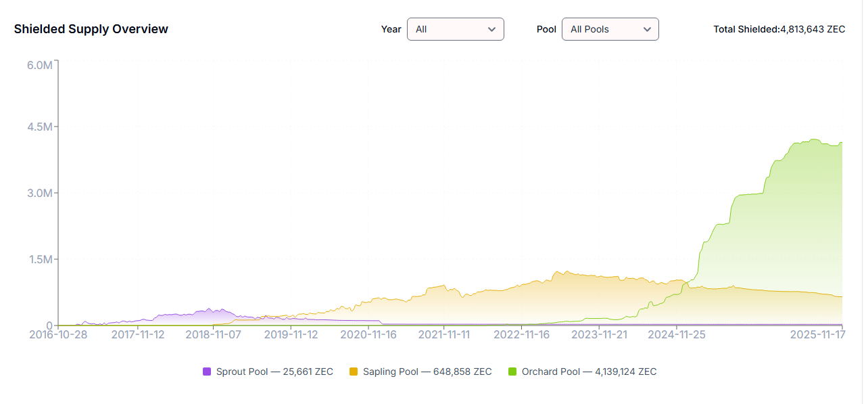This screenshot has height=404, width=868.
Task: Toggle the Sprout Pool legend label text
Action: coord(274,372)
